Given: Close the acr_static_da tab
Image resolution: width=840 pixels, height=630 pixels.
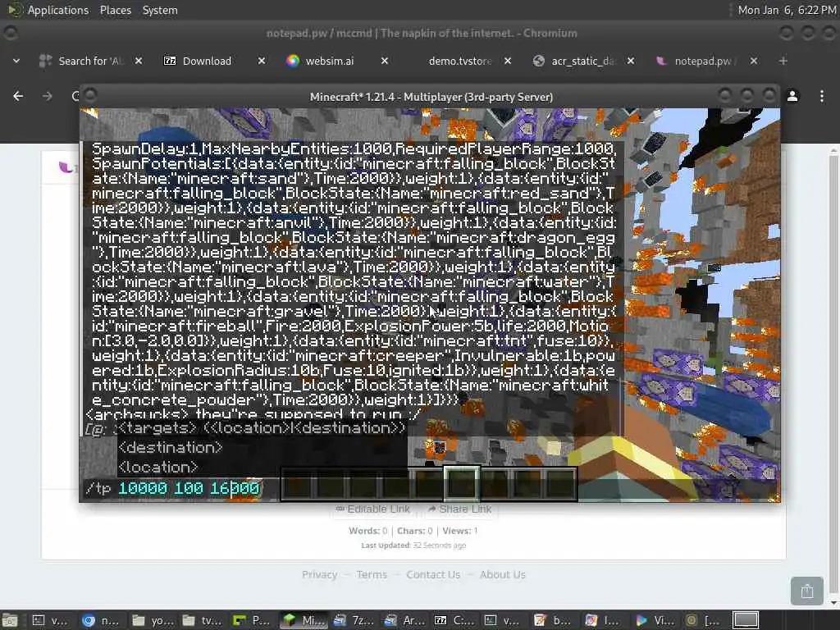Looking at the screenshot, I should pyautogui.click(x=631, y=61).
